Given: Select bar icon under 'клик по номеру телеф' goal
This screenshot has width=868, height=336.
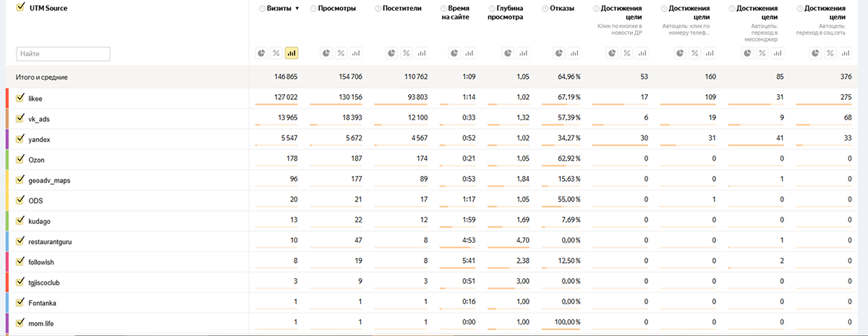Looking at the screenshot, I should click(x=709, y=53).
